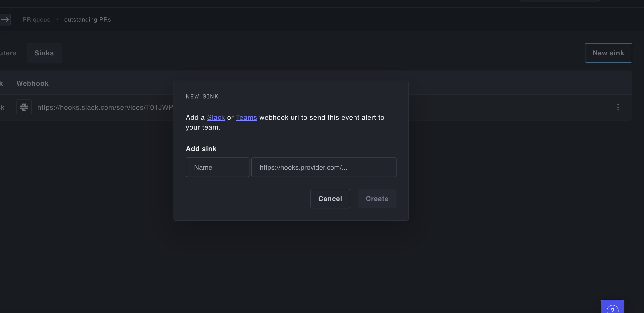
Task: Click the sidebar expand arrow icon
Action: click(5, 20)
